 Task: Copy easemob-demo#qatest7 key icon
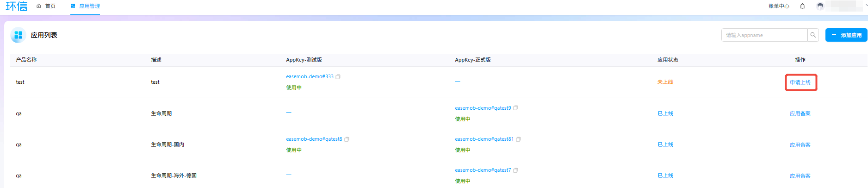tap(515, 170)
